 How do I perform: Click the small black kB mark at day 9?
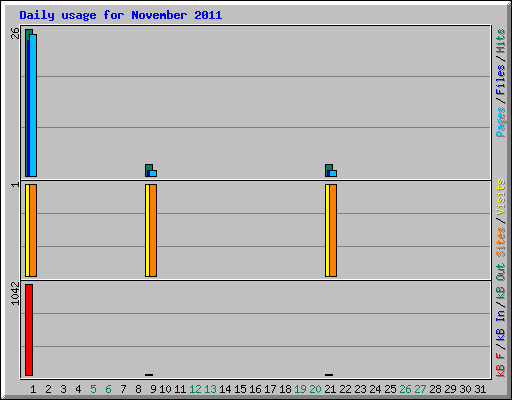coord(149,375)
